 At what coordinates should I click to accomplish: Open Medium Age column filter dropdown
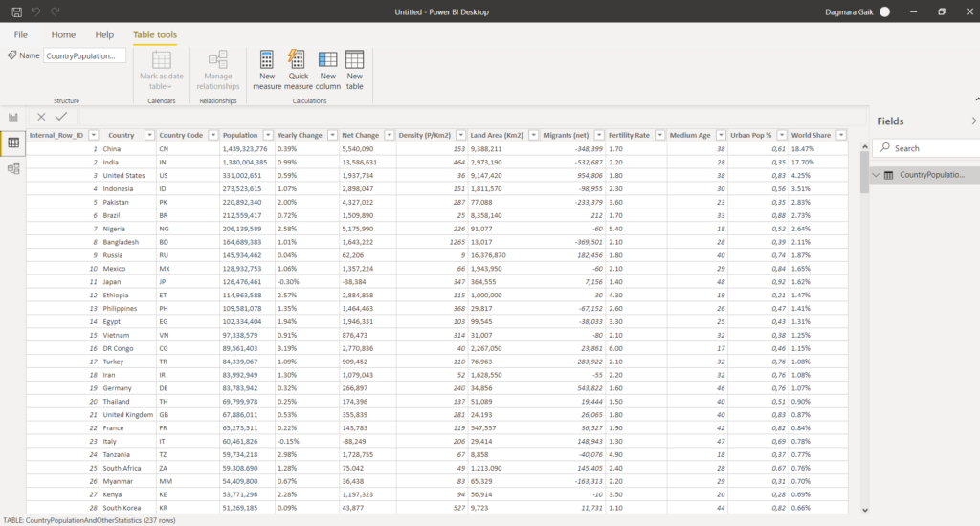pyautogui.click(x=721, y=135)
